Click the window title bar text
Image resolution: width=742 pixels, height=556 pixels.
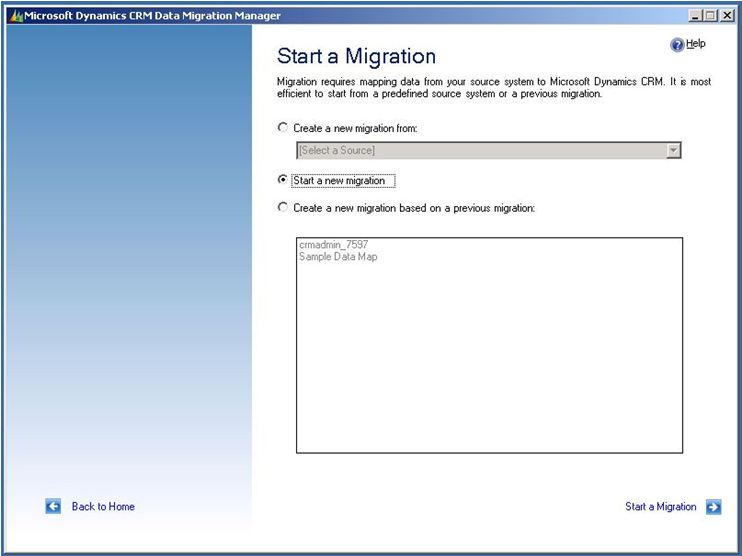tap(152, 16)
